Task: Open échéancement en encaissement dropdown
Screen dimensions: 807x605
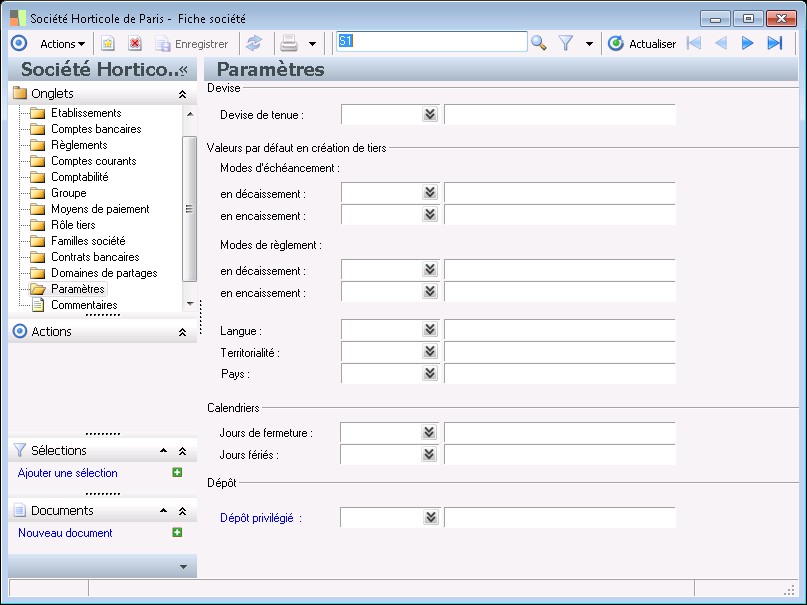Action: 430,215
